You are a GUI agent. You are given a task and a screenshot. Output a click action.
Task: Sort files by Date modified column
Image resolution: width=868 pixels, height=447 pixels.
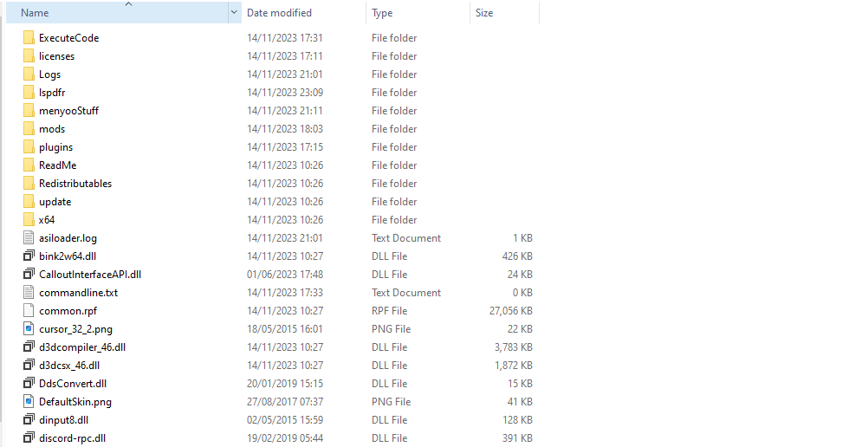pos(279,13)
